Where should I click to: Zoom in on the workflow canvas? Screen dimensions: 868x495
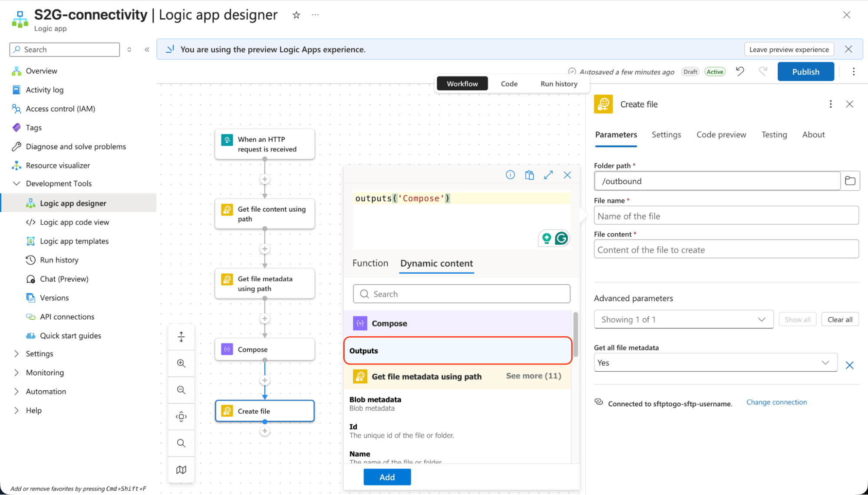point(181,363)
